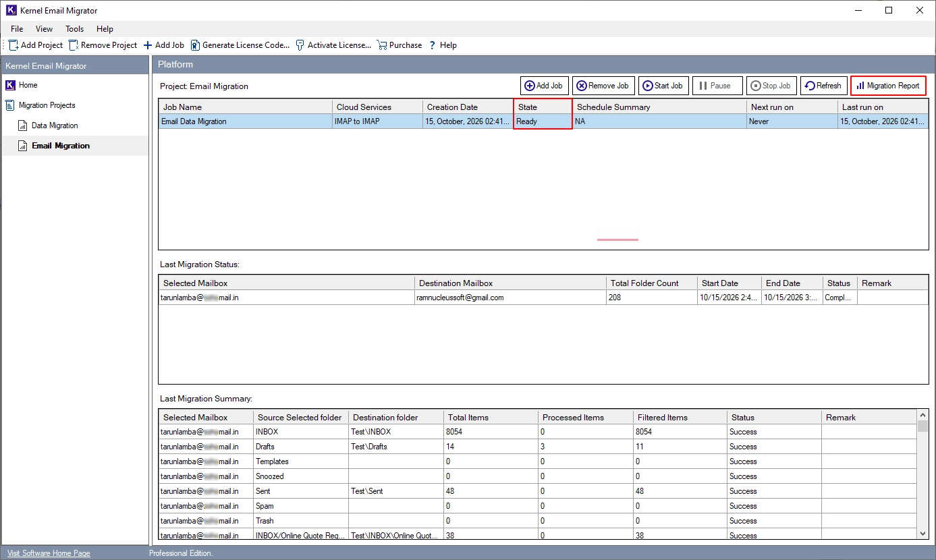The width and height of the screenshot is (936, 560).
Task: Click the Total Folder Count value 208
Action: click(651, 298)
